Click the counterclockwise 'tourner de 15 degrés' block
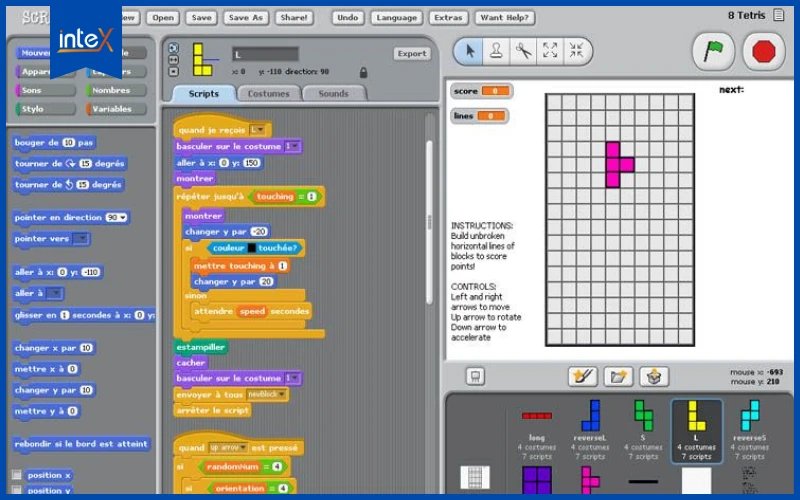The height and width of the screenshot is (500, 800). coord(68,185)
